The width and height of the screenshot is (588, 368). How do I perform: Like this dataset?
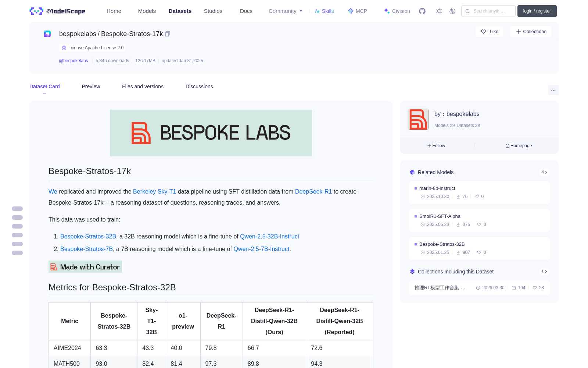[490, 32]
